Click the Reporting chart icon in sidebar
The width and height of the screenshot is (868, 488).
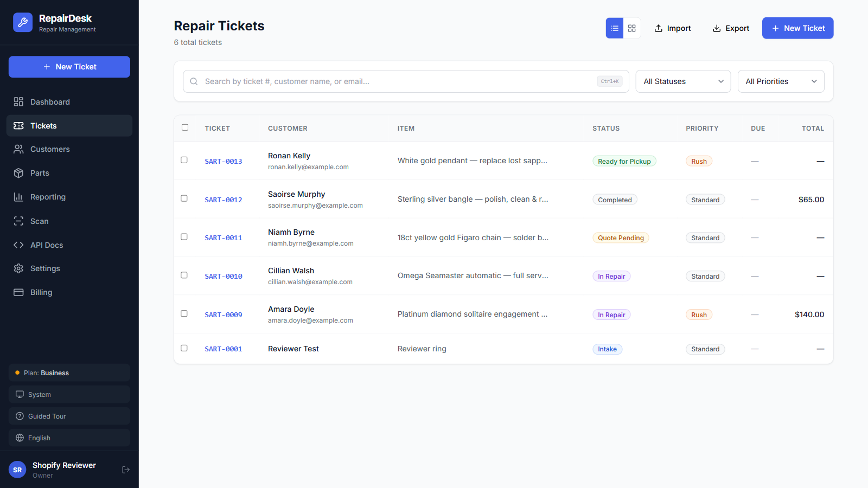coord(18,197)
